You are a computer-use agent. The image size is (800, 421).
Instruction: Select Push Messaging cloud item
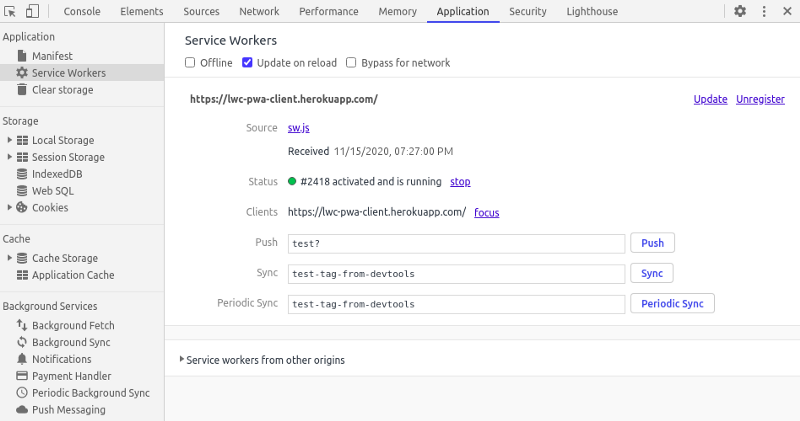(x=68, y=410)
